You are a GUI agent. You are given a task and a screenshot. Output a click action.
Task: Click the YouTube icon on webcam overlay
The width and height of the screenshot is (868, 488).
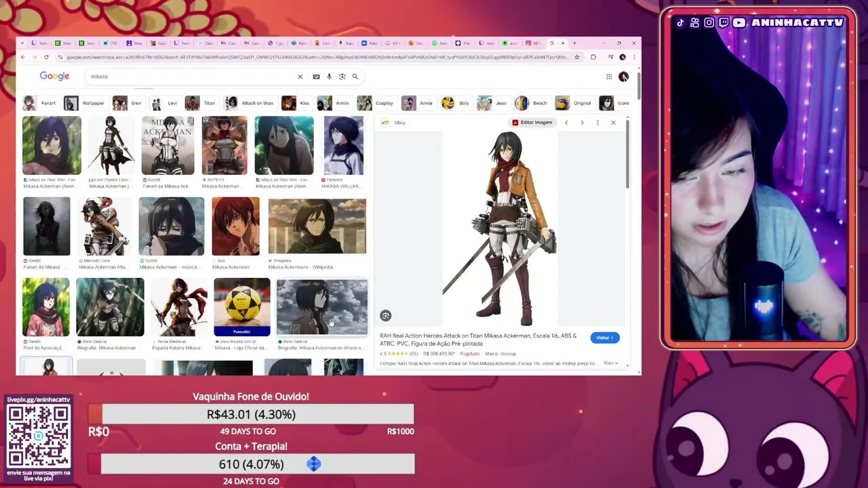coord(738,22)
